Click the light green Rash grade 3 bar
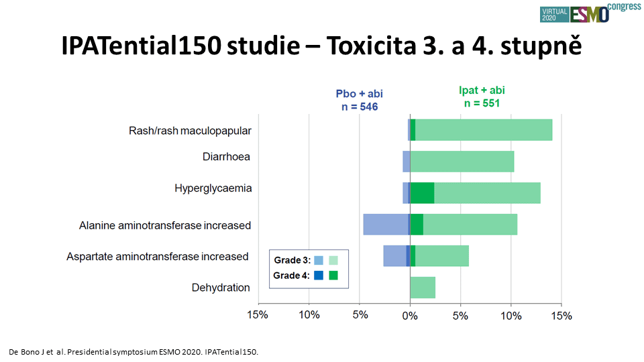Image resolution: width=644 pixels, height=362 pixels. [x=484, y=130]
